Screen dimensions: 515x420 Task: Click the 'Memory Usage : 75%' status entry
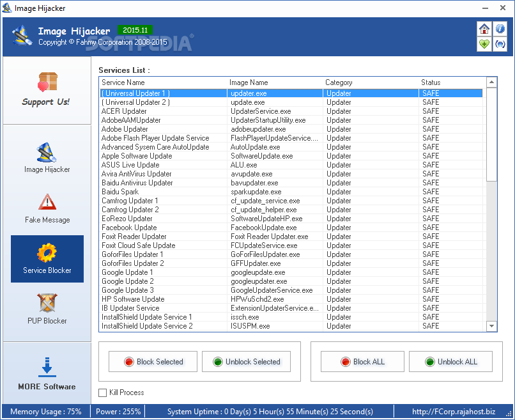point(45,412)
